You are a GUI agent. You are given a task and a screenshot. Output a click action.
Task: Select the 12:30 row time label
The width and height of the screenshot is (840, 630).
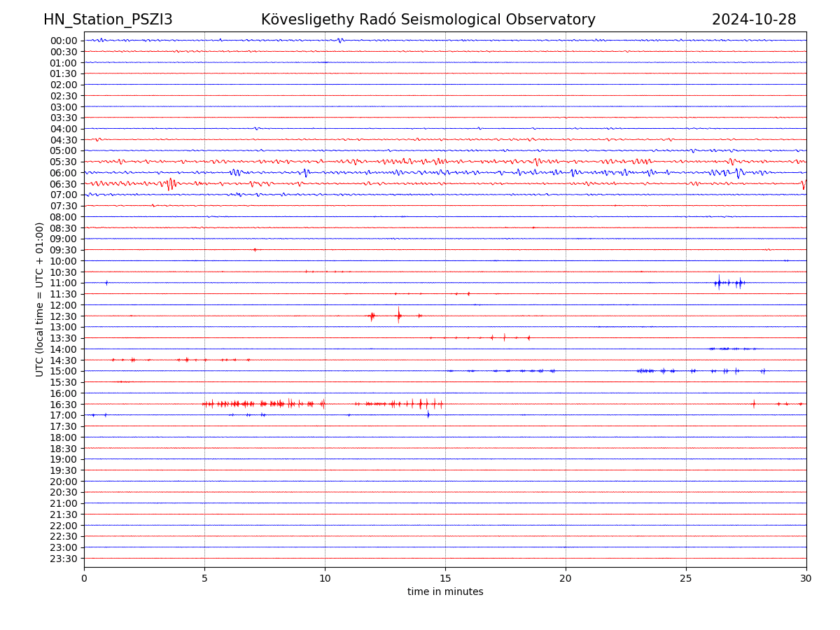pos(64,316)
